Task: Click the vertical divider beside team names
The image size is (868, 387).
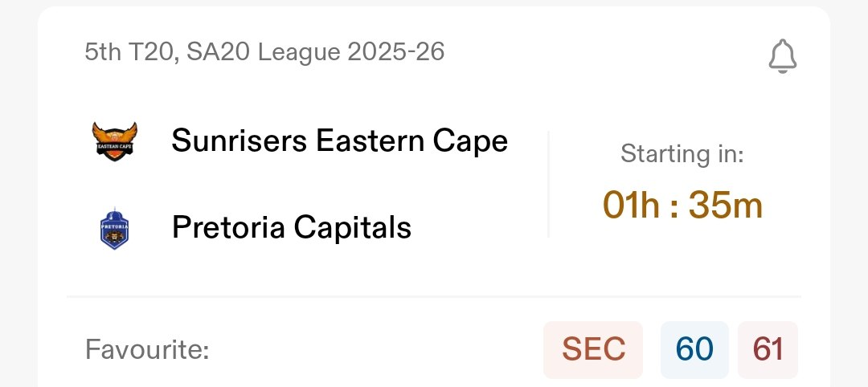Action: coord(548,185)
